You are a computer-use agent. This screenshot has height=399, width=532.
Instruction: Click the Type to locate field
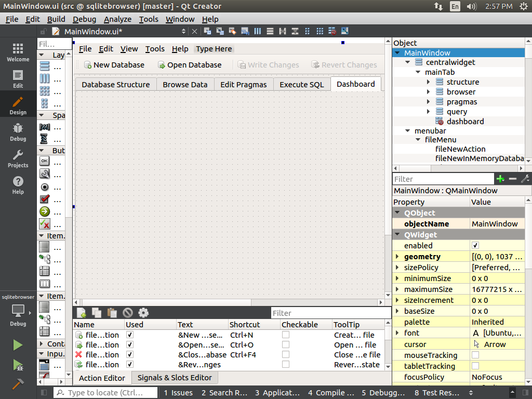pos(106,393)
